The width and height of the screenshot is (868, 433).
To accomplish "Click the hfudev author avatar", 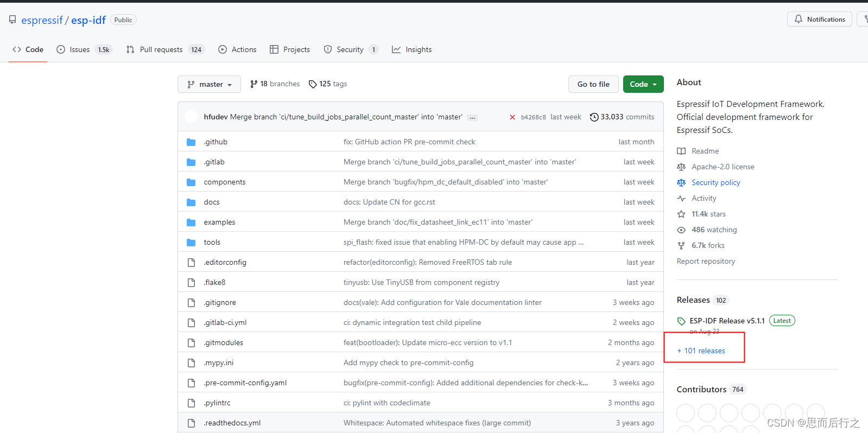I will pyautogui.click(x=191, y=117).
